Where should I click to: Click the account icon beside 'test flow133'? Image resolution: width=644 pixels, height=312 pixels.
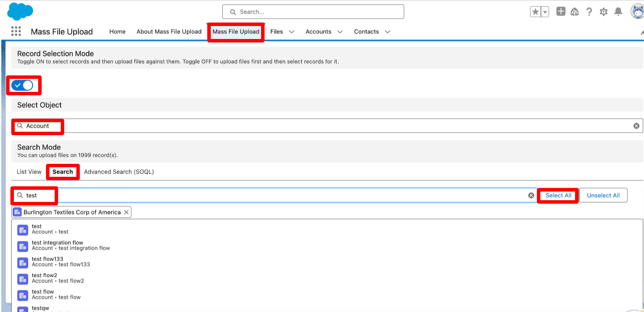pos(23,263)
